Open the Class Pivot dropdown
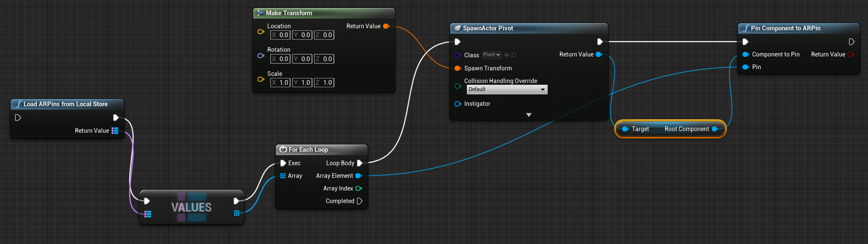The image size is (868, 244). tap(492, 55)
